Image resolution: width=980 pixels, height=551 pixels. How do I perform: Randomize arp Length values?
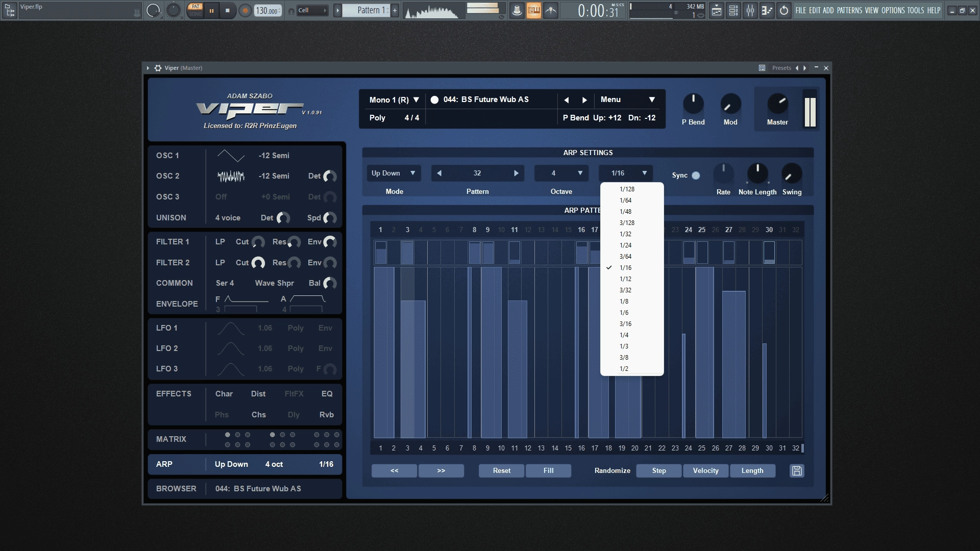click(753, 471)
